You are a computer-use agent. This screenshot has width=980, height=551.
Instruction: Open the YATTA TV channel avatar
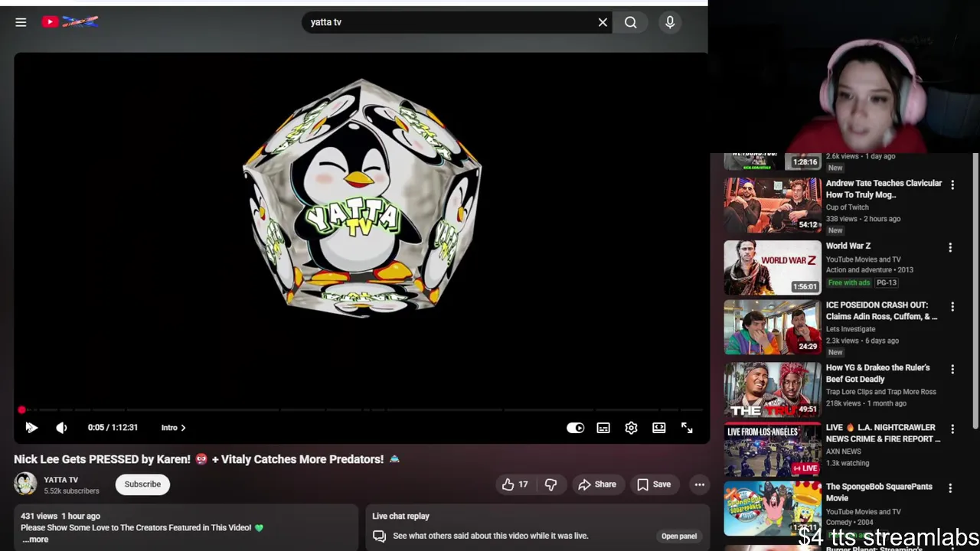point(25,484)
